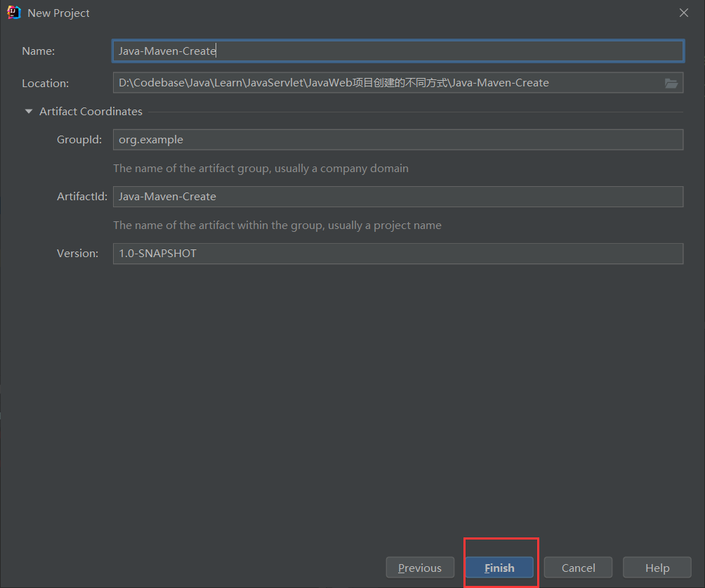Image resolution: width=705 pixels, height=588 pixels.
Task: Click the ArtifactId input field
Action: click(x=397, y=197)
